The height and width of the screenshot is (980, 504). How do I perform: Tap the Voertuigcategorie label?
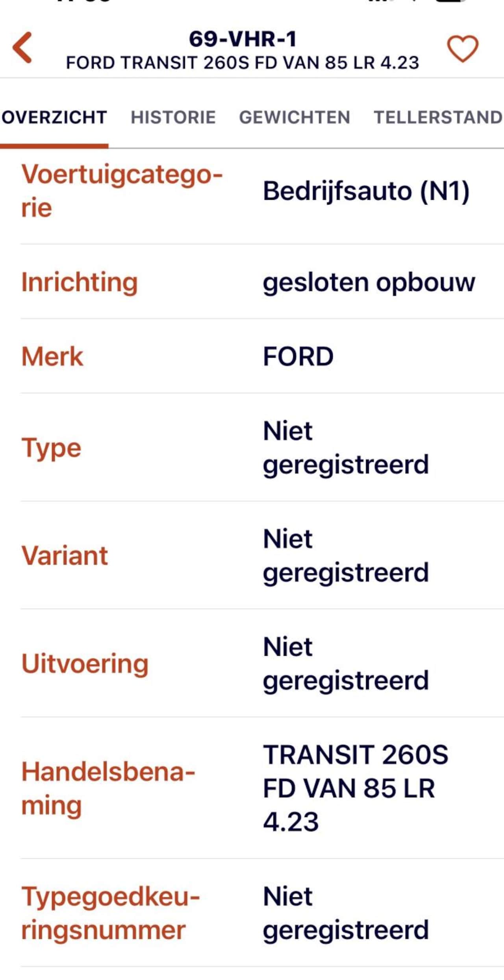coord(122,191)
